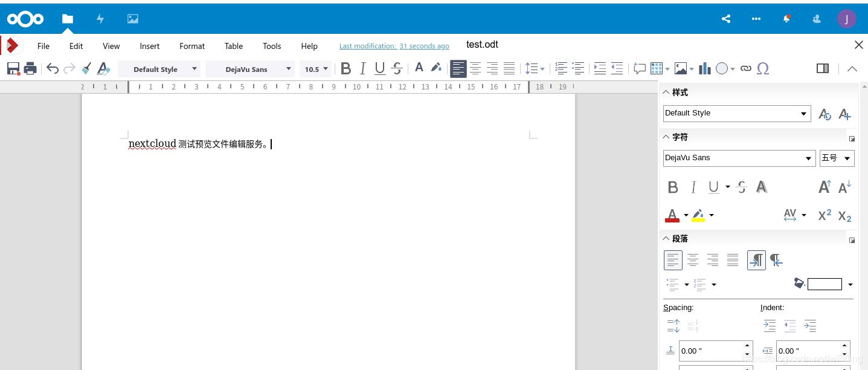Increase font size in sidebar

point(825,187)
